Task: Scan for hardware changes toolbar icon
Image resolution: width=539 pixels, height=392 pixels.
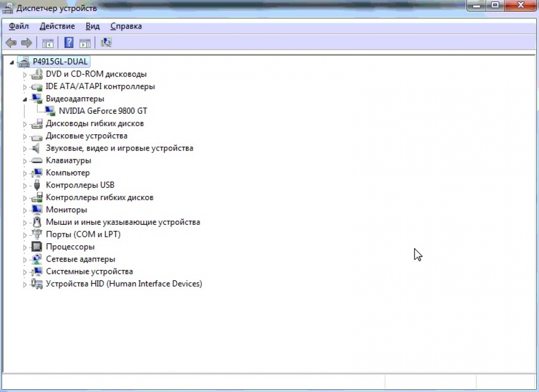Action: click(x=106, y=43)
